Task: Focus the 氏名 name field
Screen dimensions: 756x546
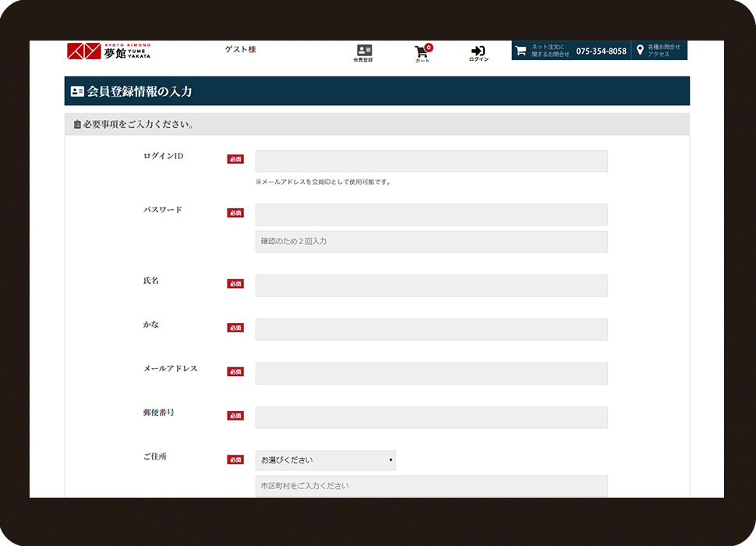Action: pos(431,285)
